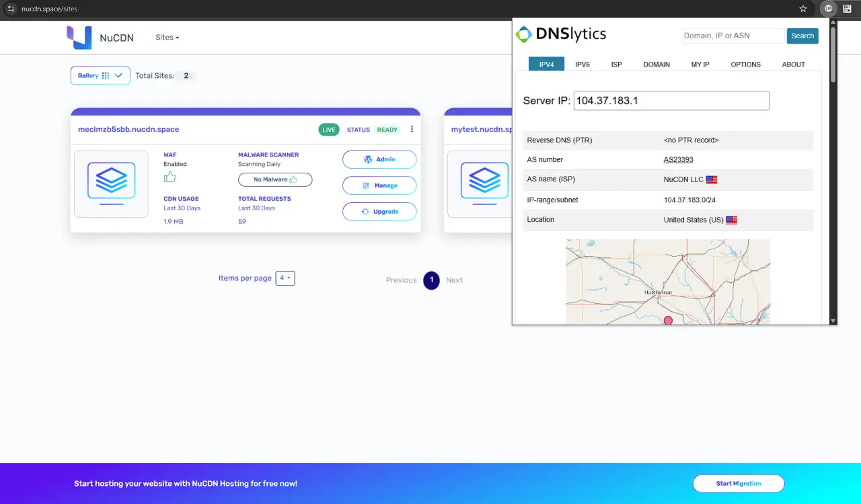Click the WAF thumbs-up icon
The height and width of the screenshot is (504, 861).
point(170,177)
